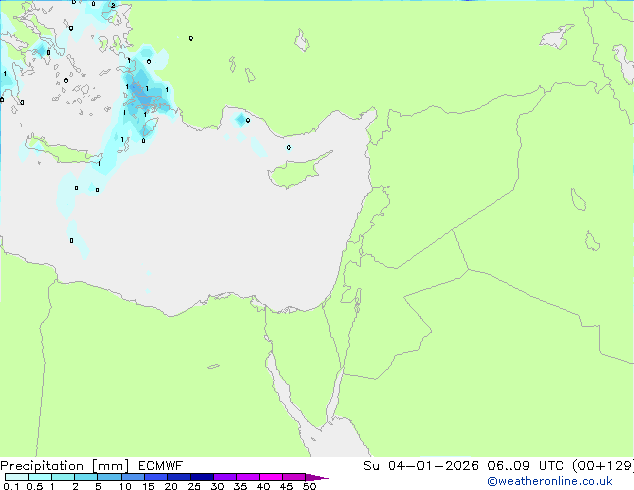Click the 'Precipitation [mm]' legend title
The height and width of the screenshot is (490, 634).
point(65,466)
